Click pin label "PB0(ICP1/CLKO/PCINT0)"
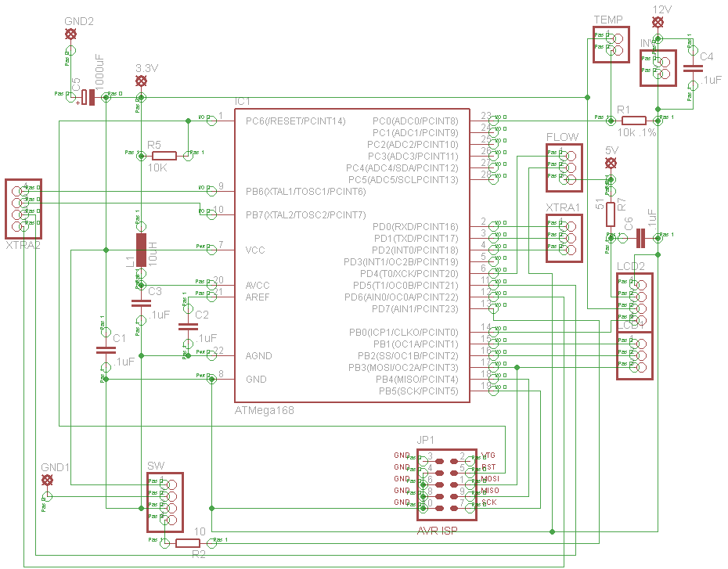The image size is (728, 569). (403, 333)
